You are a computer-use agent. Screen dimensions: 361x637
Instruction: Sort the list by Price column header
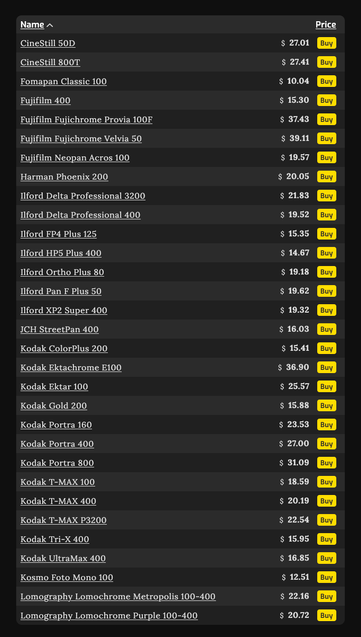tap(326, 25)
